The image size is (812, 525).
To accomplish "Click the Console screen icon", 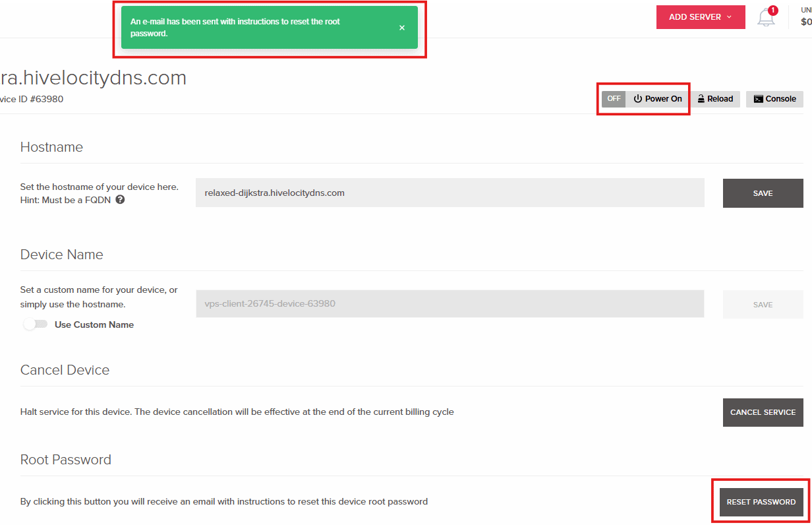I will click(758, 99).
